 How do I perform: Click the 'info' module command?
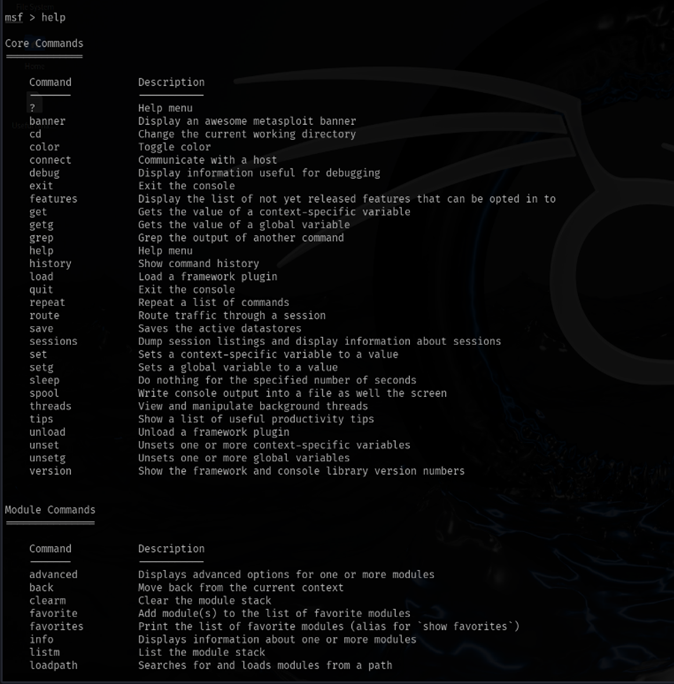click(41, 640)
